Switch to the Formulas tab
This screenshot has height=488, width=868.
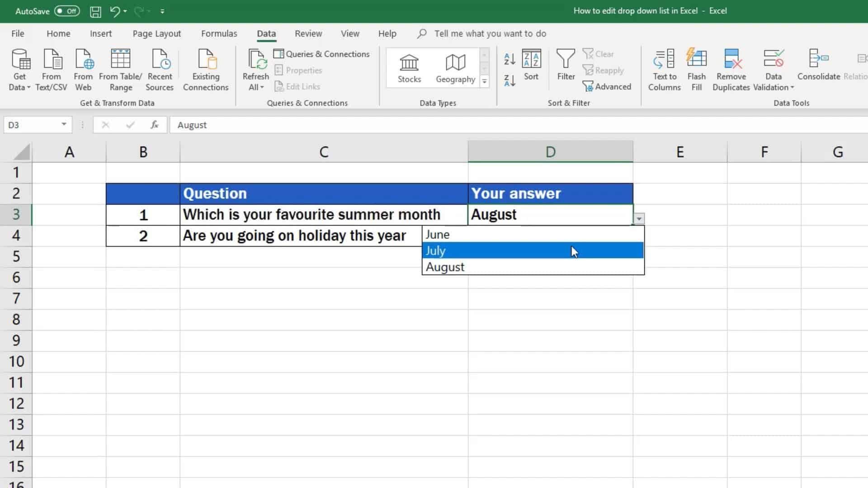(219, 33)
